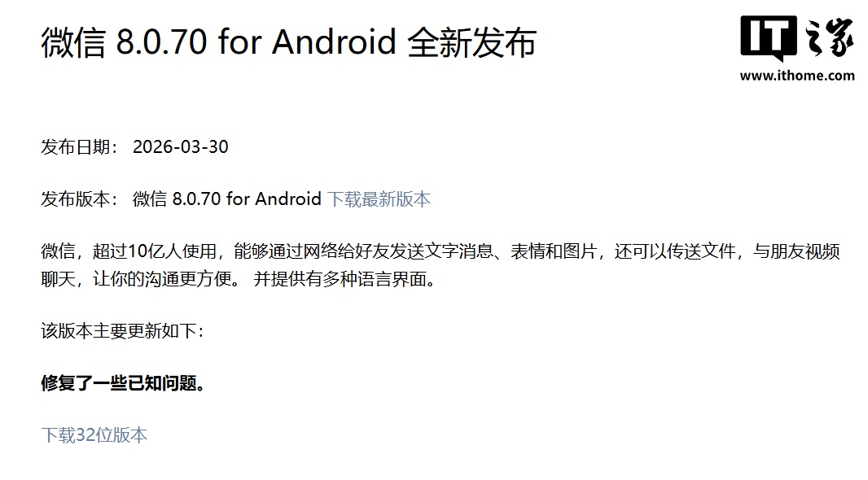Click the phrase 还可以传送文件
This screenshot has width=868, height=480.
(675, 251)
